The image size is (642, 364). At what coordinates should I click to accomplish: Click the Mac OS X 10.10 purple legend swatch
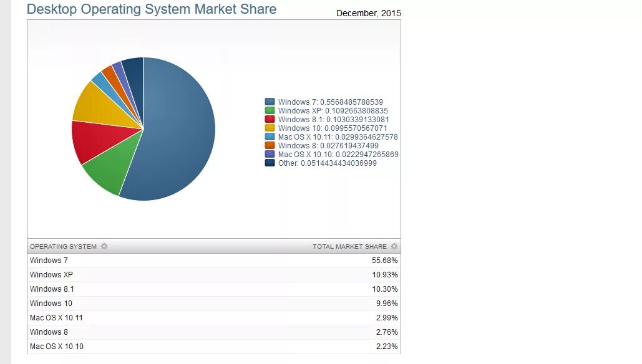pyautogui.click(x=270, y=154)
